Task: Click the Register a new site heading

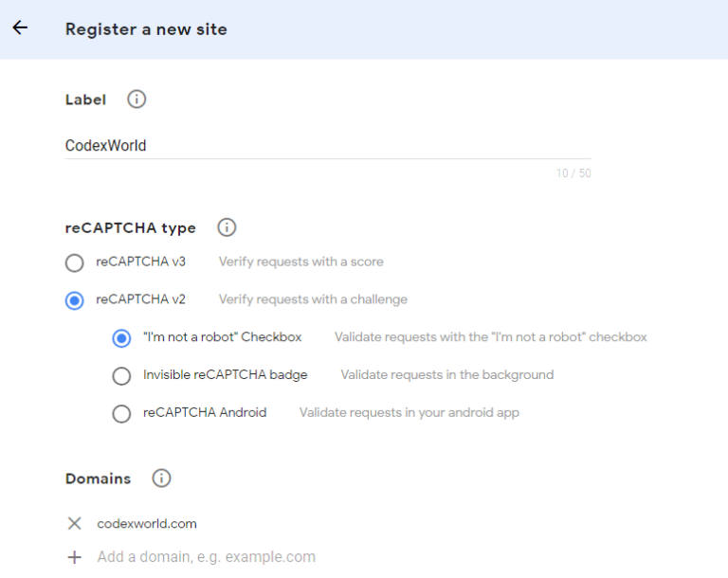Action: point(146,29)
